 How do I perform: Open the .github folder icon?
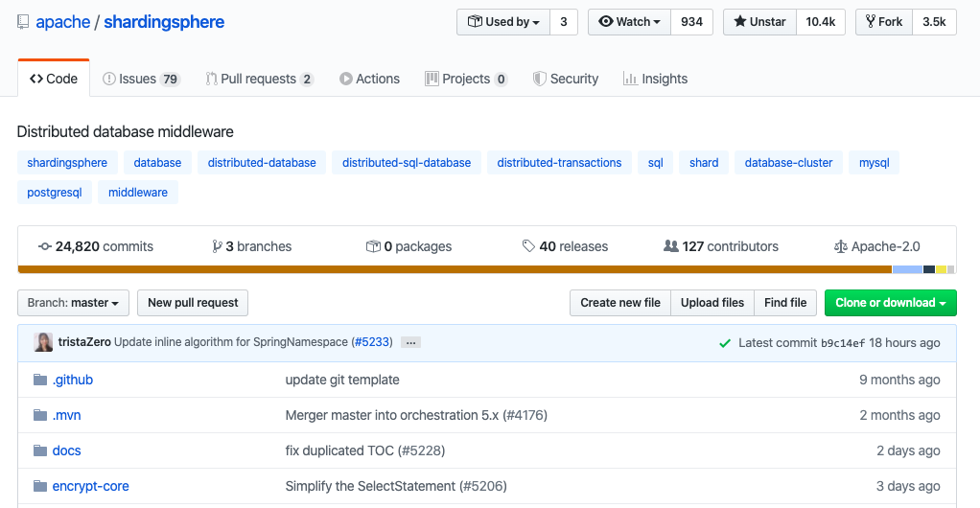pyautogui.click(x=40, y=380)
